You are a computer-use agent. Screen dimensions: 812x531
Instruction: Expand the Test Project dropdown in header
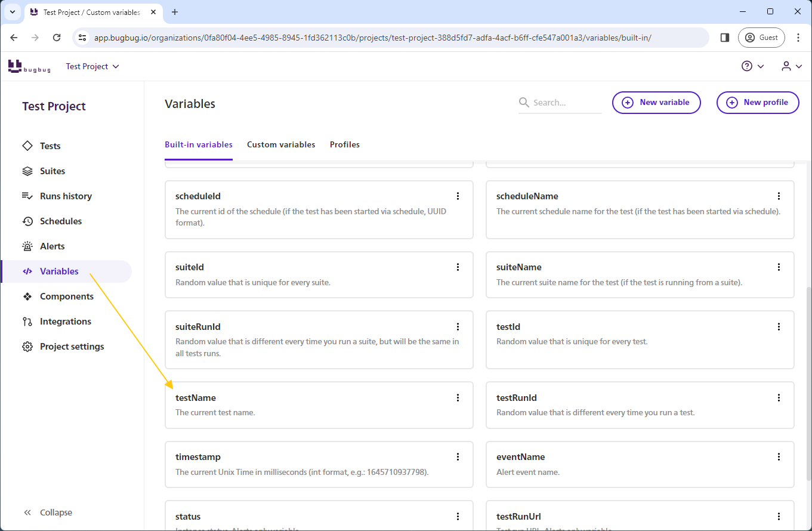click(x=92, y=66)
